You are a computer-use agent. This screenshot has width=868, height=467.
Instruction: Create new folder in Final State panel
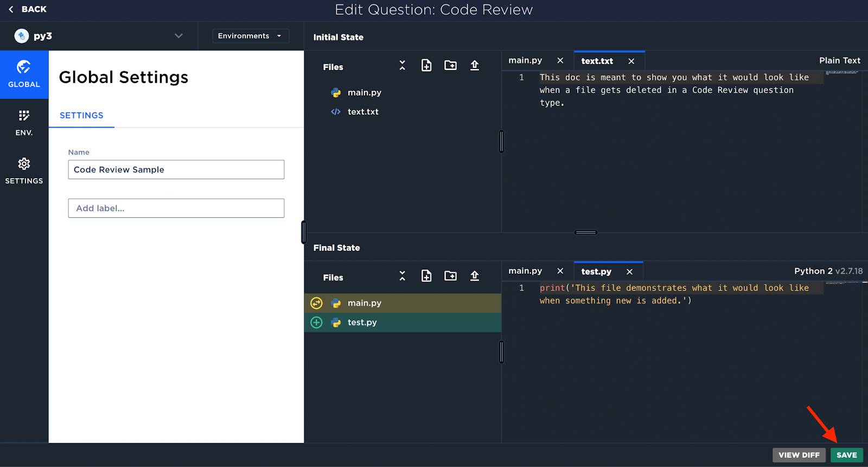coord(450,276)
